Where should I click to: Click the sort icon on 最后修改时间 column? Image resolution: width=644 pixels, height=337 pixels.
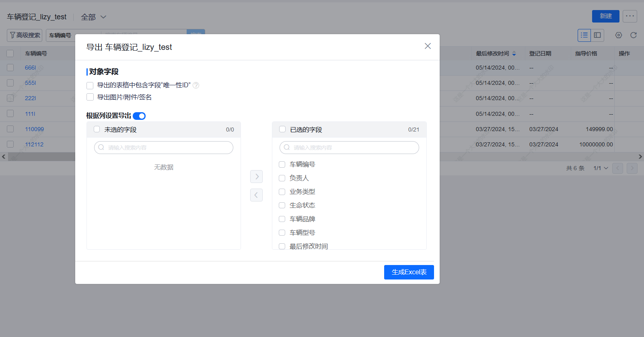tap(514, 53)
